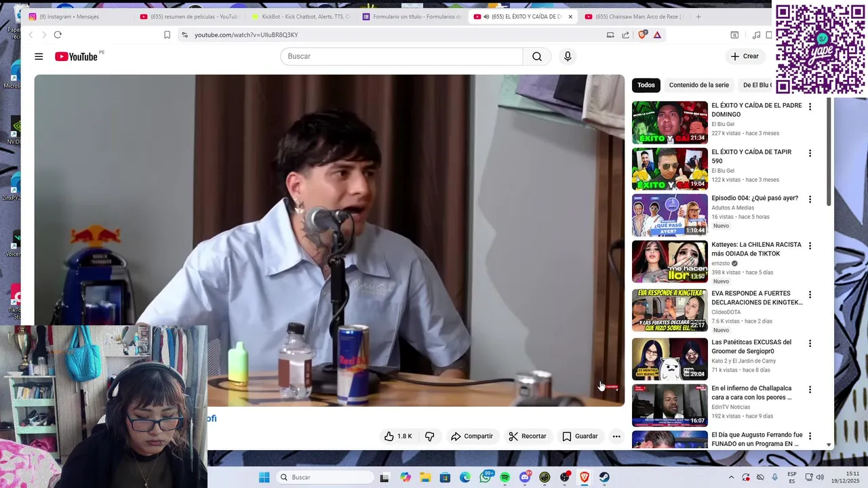Open options menu for Episodio 004 video
Screen dimensions: 868x488
pyautogui.click(x=810, y=200)
